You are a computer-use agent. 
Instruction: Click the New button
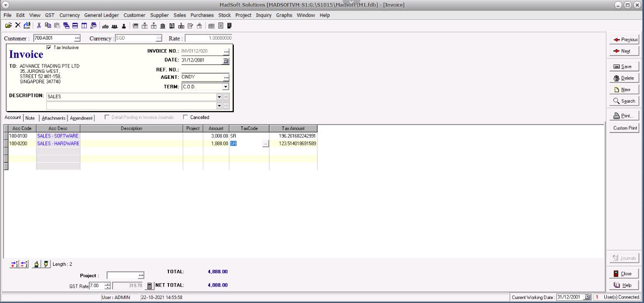(624, 89)
